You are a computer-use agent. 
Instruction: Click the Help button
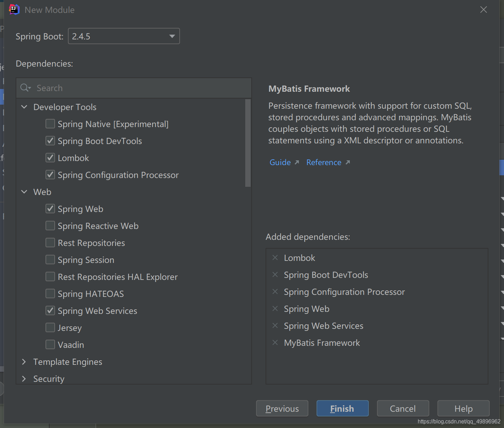pos(463,408)
